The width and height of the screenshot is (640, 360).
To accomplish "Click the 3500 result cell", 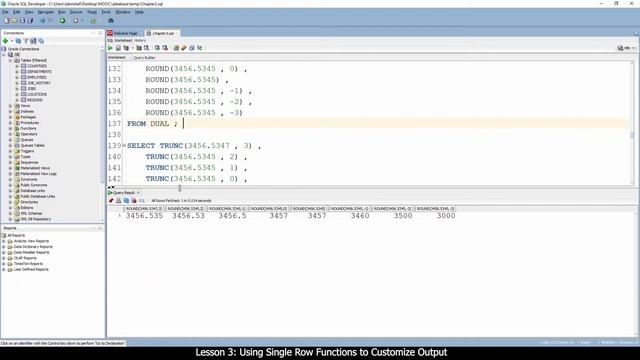I will click(403, 216).
